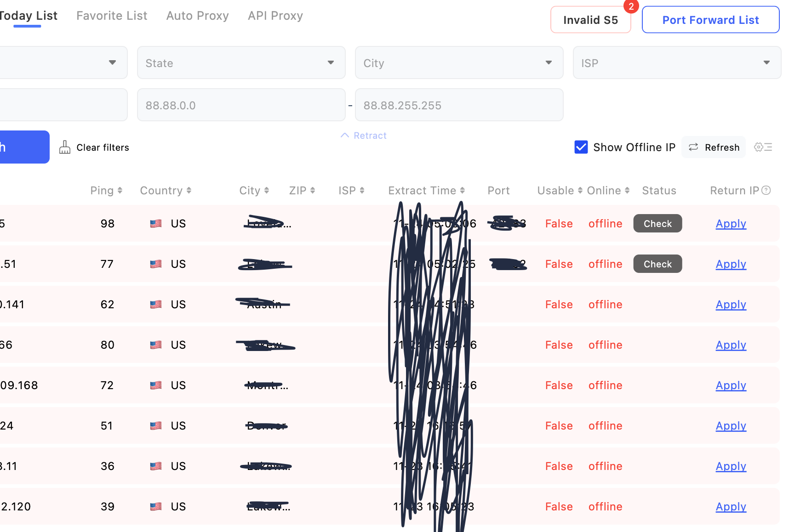Sort the ZIP column
The width and height of the screenshot is (789, 532).
313,191
